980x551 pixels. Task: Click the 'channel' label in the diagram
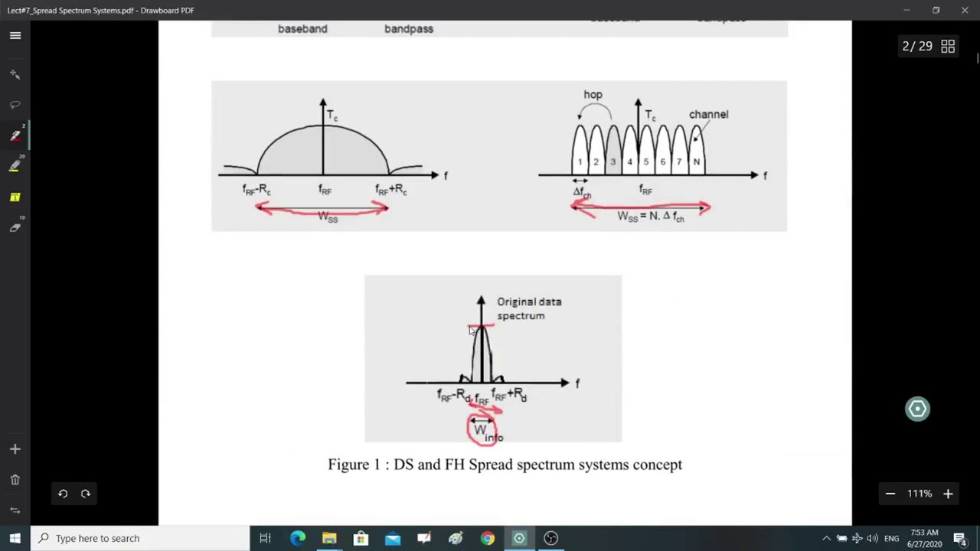tap(708, 114)
